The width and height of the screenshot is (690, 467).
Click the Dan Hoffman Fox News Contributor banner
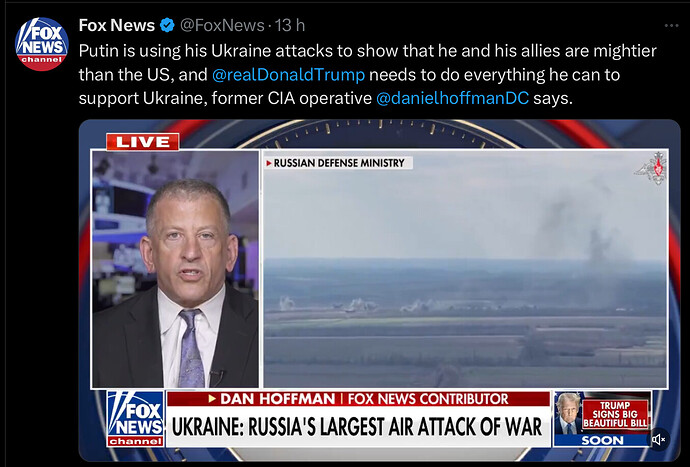point(358,399)
